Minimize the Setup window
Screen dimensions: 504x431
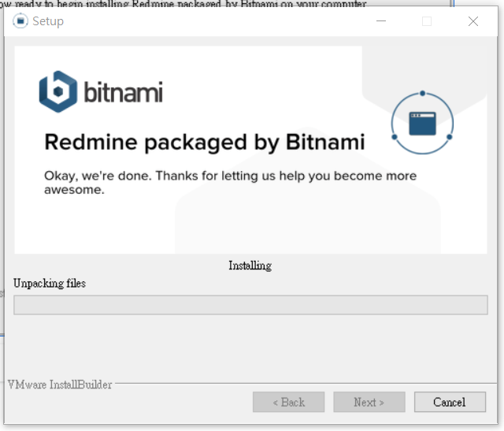381,21
